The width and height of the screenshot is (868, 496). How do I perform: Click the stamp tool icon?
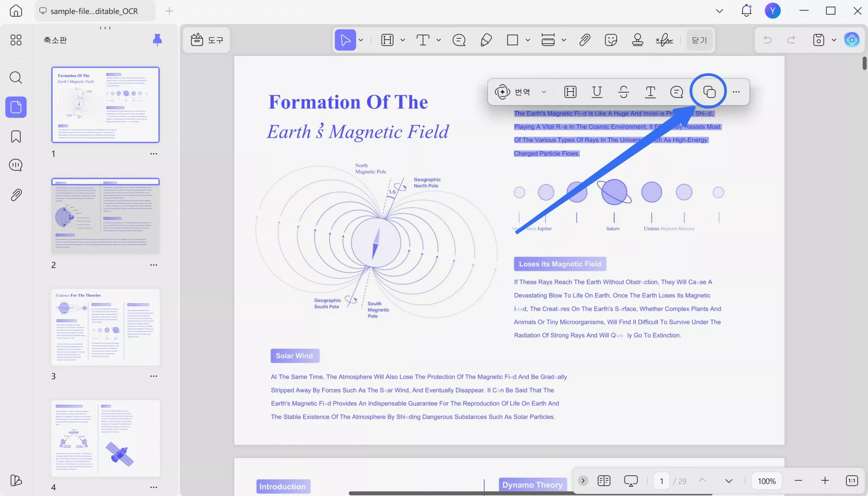[x=637, y=40]
